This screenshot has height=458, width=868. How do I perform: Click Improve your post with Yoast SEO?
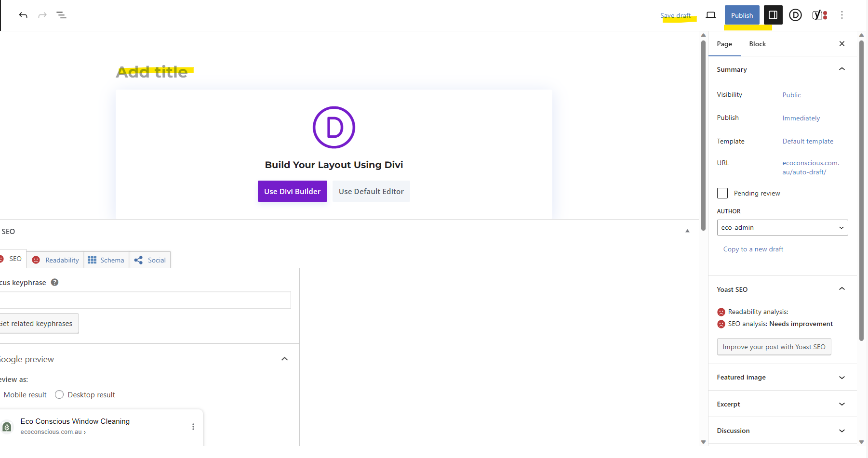click(774, 347)
